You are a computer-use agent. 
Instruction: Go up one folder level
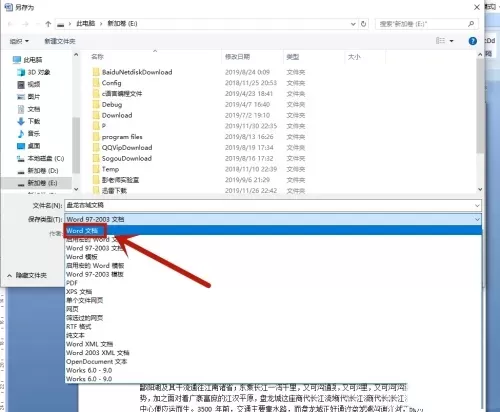click(x=48, y=24)
